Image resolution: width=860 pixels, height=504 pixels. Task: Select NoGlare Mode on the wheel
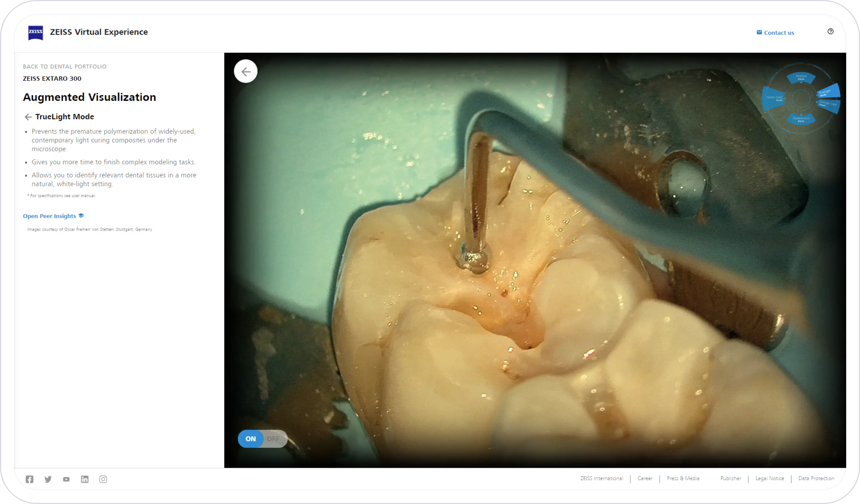click(801, 78)
